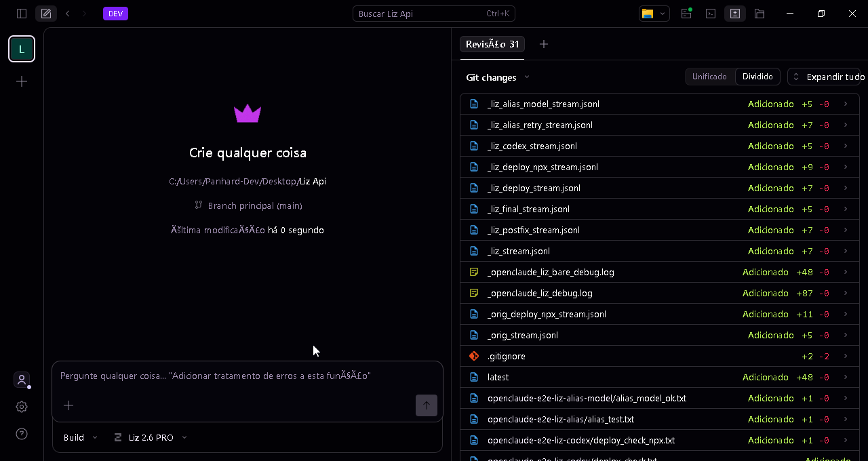This screenshot has height=461, width=868.
Task: Expand _liz_codex_stream.jsonl row chevron
Action: click(846, 146)
